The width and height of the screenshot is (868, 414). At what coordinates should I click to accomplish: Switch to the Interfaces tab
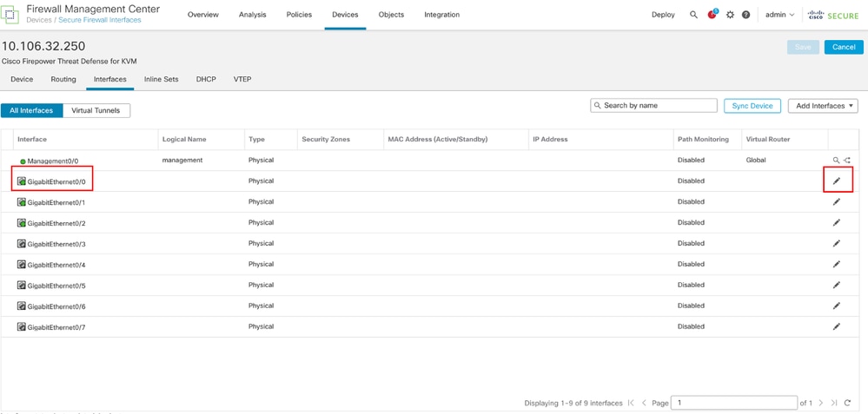pos(110,80)
